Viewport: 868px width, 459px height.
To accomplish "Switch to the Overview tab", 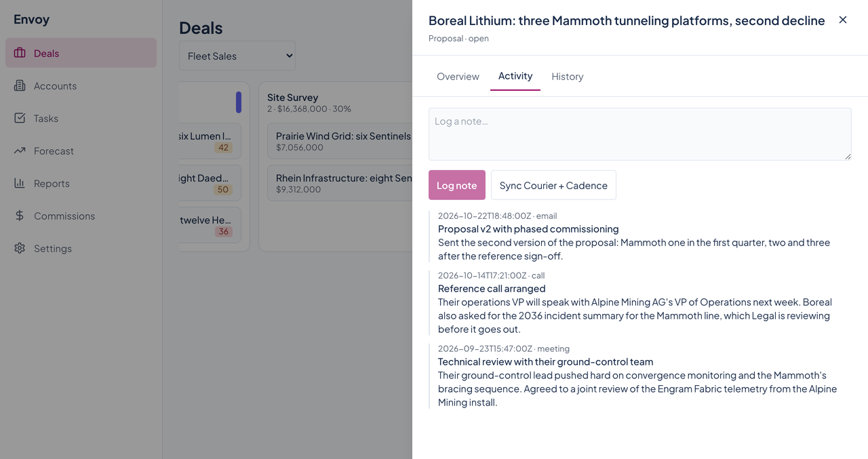I will [458, 76].
